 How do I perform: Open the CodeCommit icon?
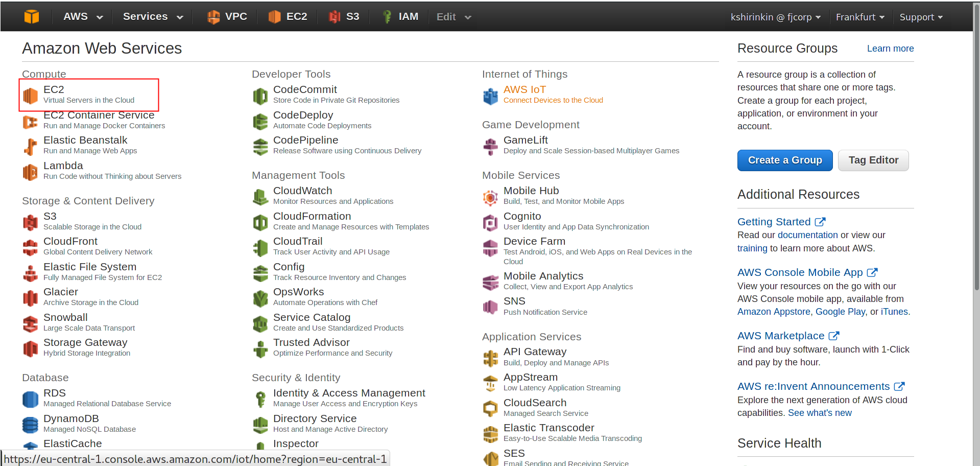click(260, 96)
